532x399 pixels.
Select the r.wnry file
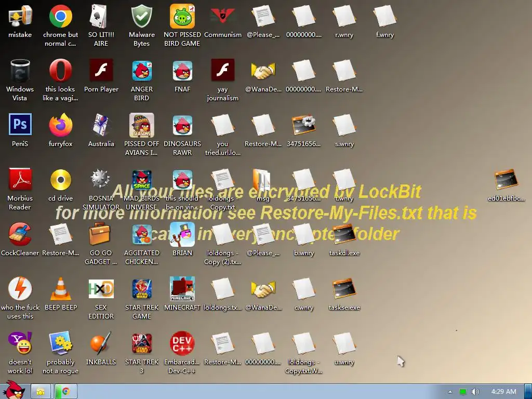(x=344, y=16)
